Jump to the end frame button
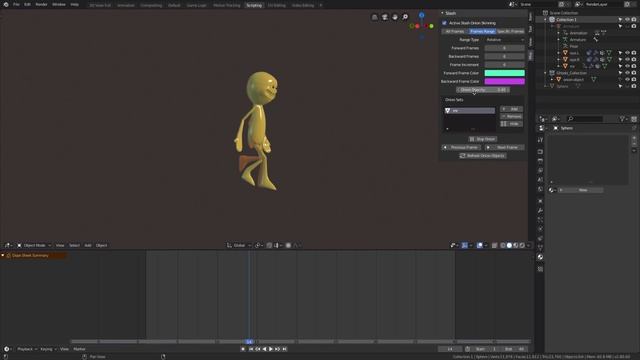 pos(284,349)
